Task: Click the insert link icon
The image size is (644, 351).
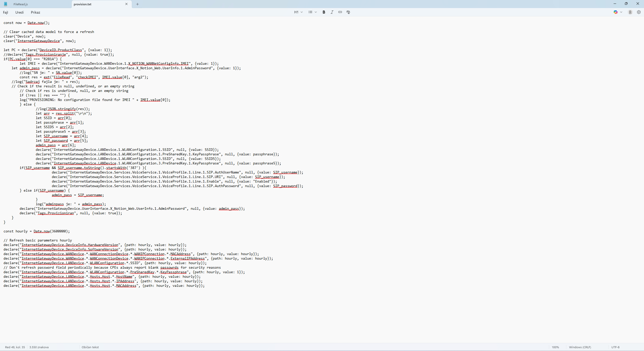Action: pyautogui.click(x=340, y=12)
